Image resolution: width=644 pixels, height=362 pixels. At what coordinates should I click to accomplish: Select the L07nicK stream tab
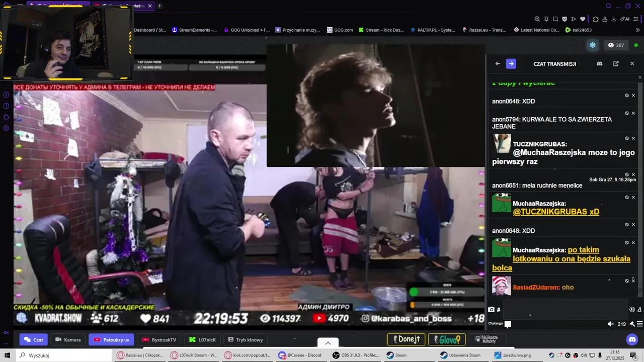[203, 340]
